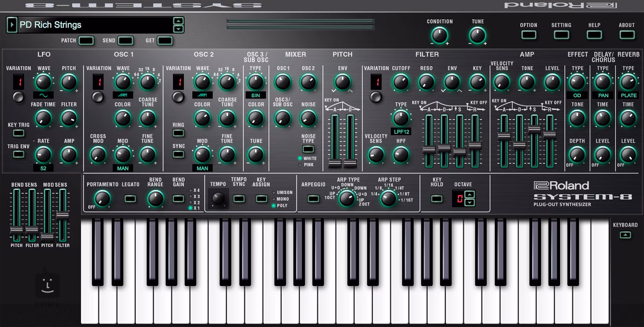Click the Arp Type selector knob
Viewport: 644px width, 327px height.
(347, 198)
